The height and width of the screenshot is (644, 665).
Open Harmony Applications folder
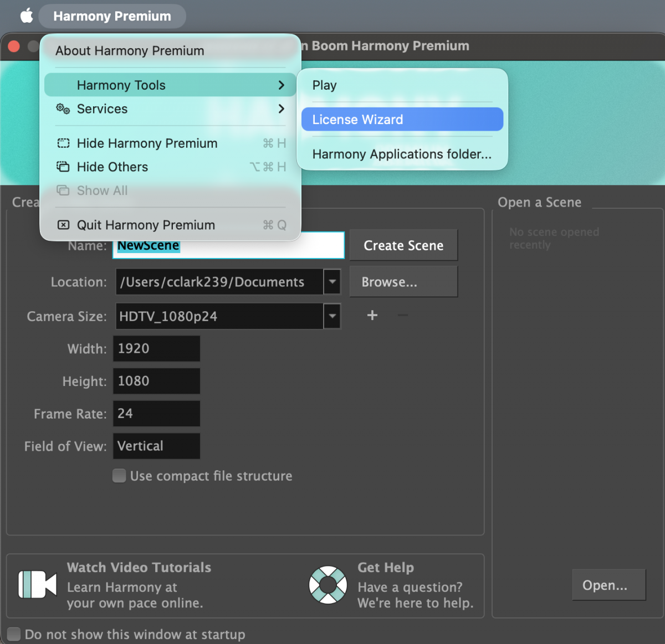coord(402,154)
